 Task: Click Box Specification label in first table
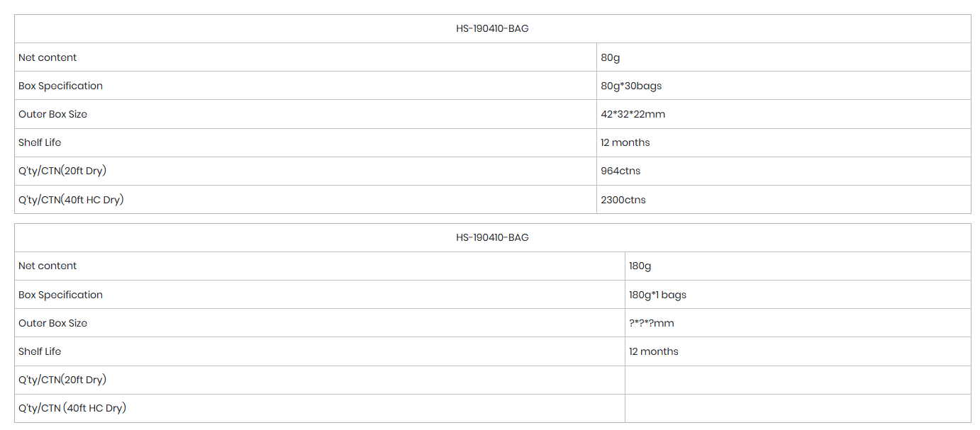(x=60, y=86)
